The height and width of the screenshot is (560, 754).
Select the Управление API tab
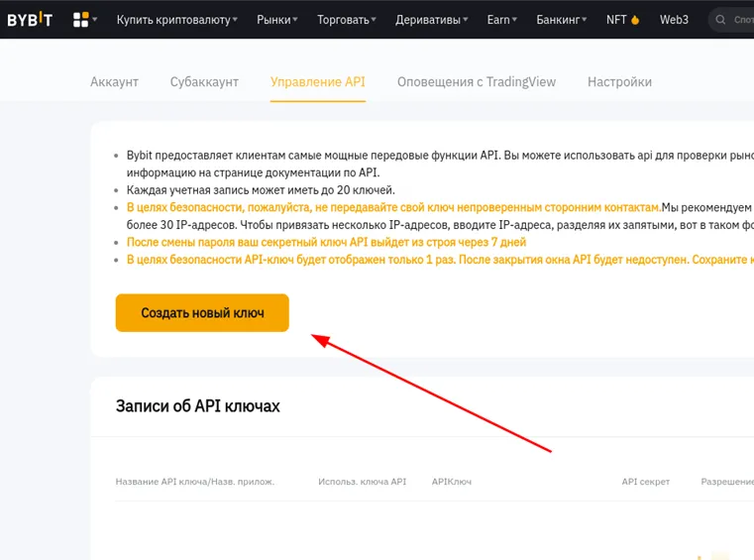(x=317, y=81)
